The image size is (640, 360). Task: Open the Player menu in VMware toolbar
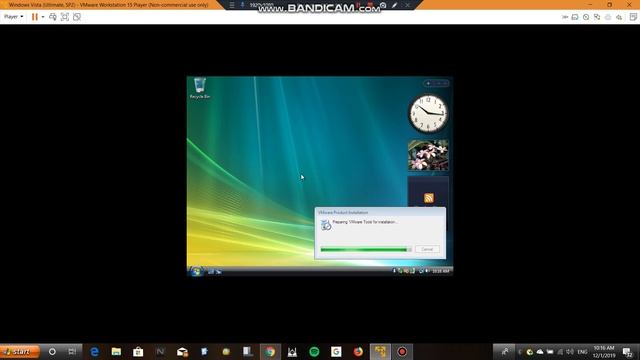(13, 17)
